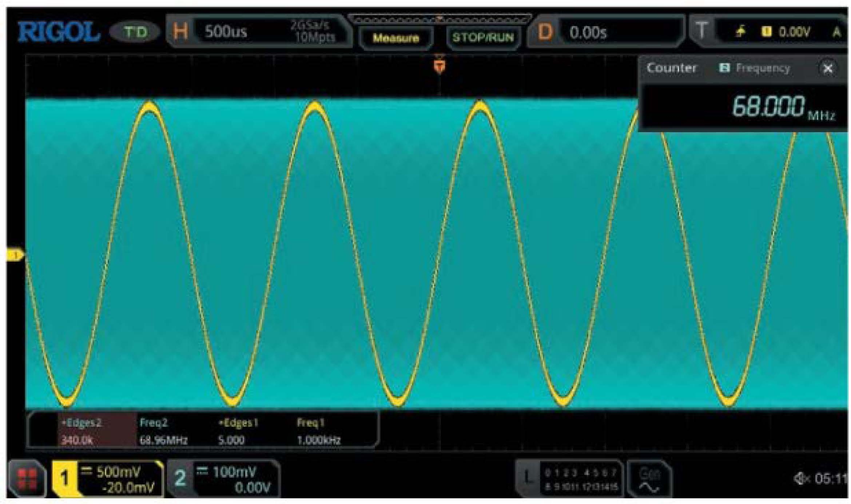Screen dimensions: 851x504
Task: Click the memory waveform position bar
Action: (440, 19)
